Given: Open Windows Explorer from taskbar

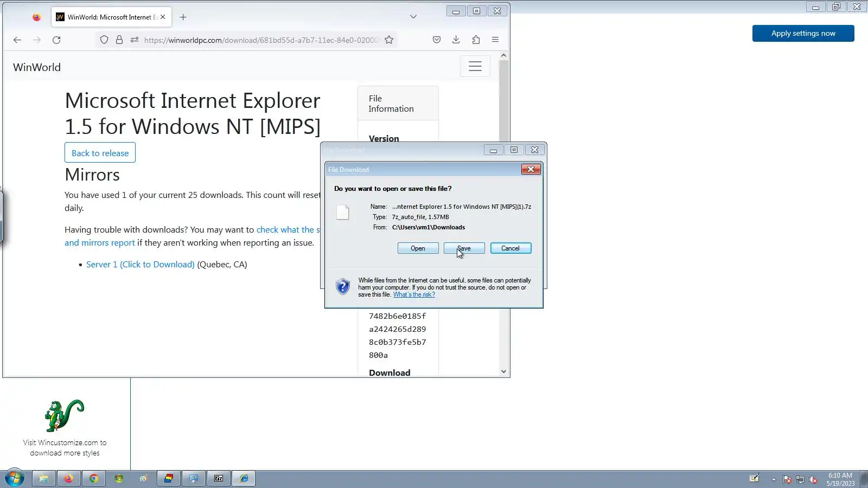Looking at the screenshot, I should (44, 478).
